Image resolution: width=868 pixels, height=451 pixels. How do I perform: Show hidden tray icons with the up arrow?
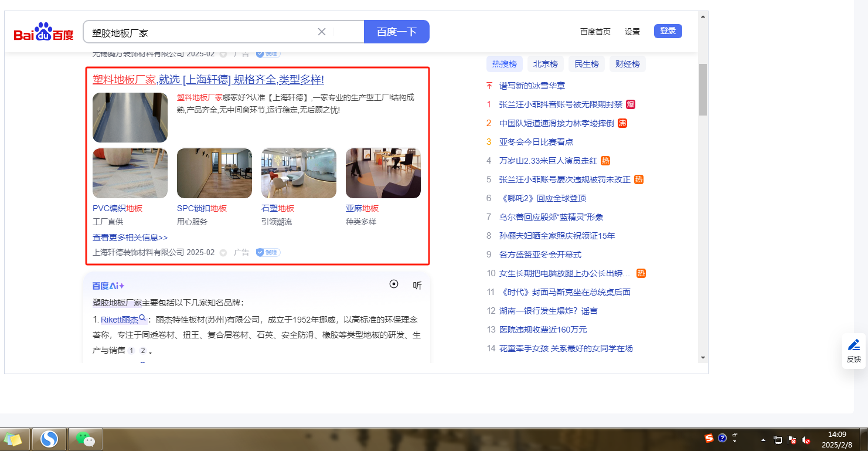pyautogui.click(x=763, y=440)
